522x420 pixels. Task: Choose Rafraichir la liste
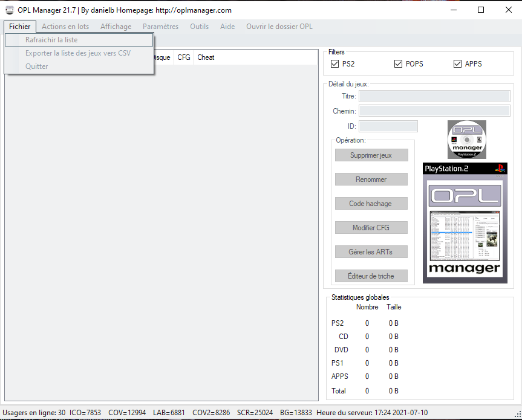[79, 40]
